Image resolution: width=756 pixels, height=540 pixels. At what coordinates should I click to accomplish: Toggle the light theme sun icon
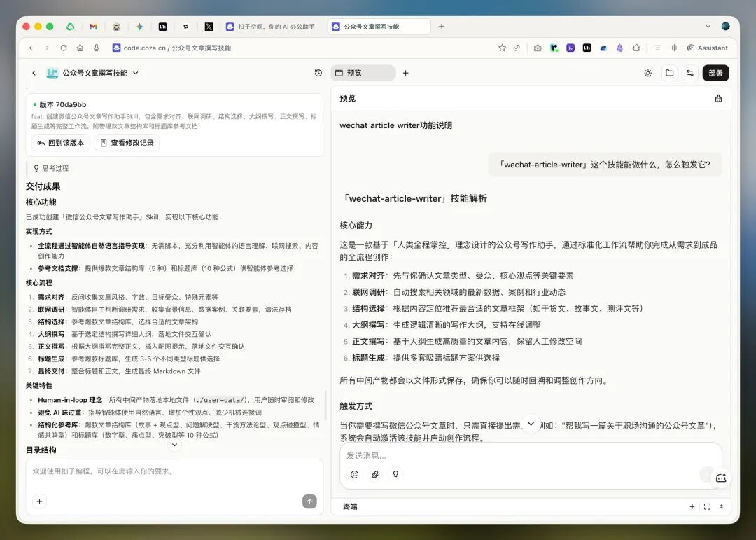click(648, 73)
